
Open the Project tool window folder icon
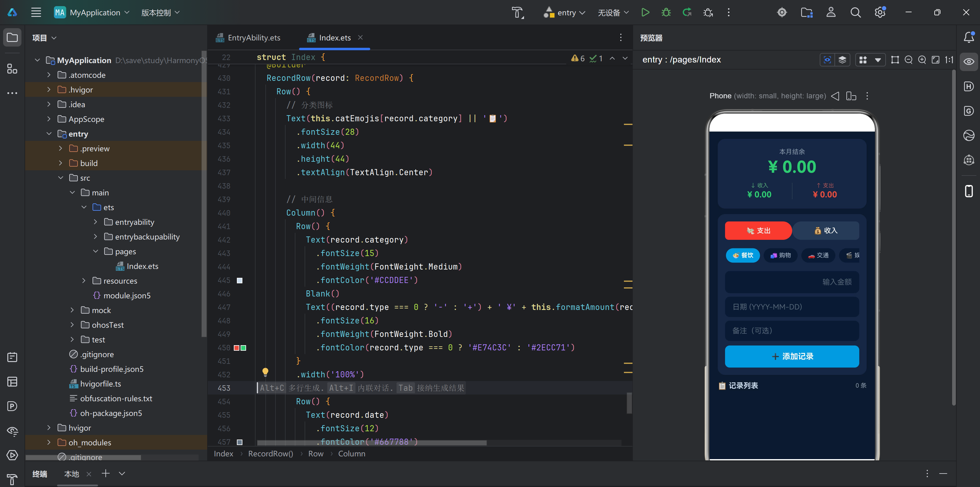tap(12, 38)
